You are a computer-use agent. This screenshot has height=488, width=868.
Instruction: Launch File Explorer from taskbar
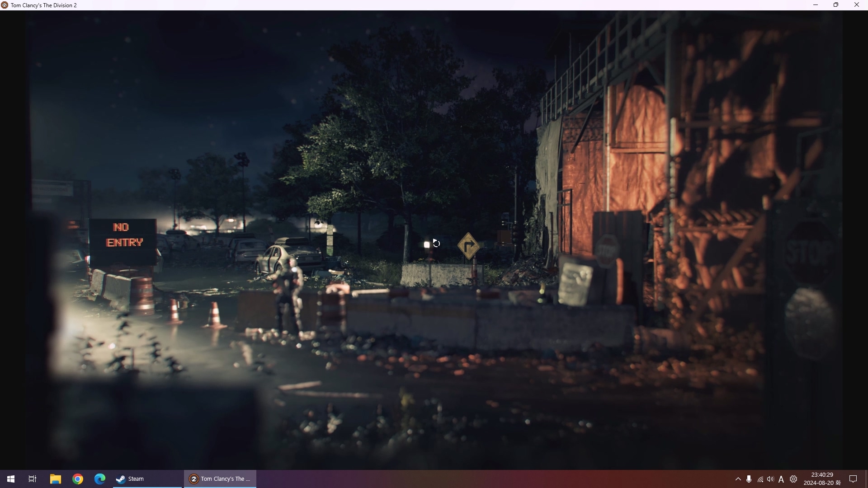point(55,479)
